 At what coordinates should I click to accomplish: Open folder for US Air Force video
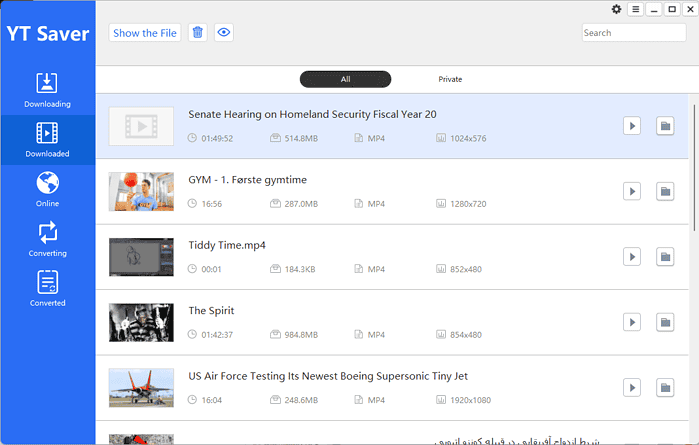[665, 388]
